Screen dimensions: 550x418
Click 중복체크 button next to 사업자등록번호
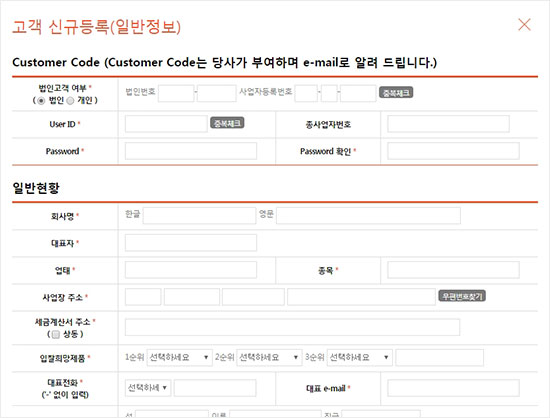click(396, 93)
